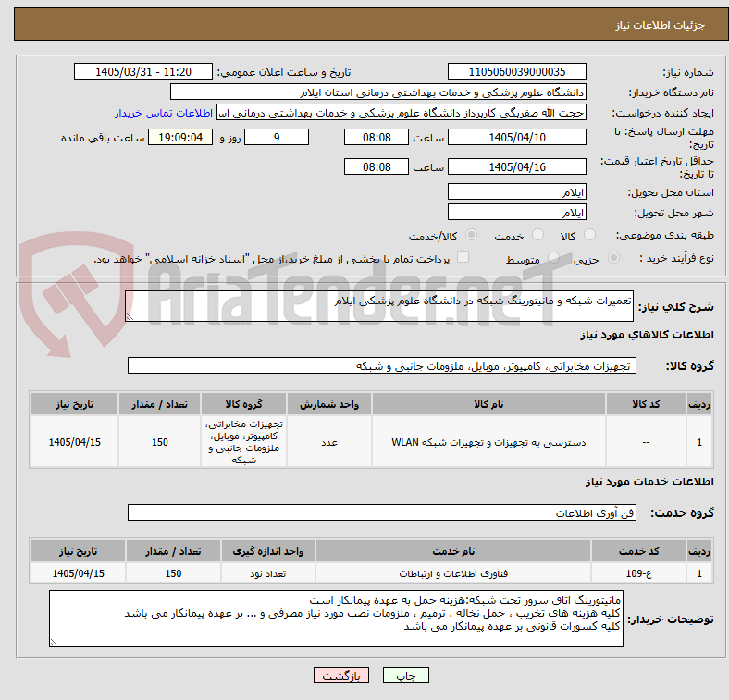Click the جزئیات اطلاعات نیاز page header
Viewport: 729px width, 700px height.
pyautogui.click(x=661, y=25)
